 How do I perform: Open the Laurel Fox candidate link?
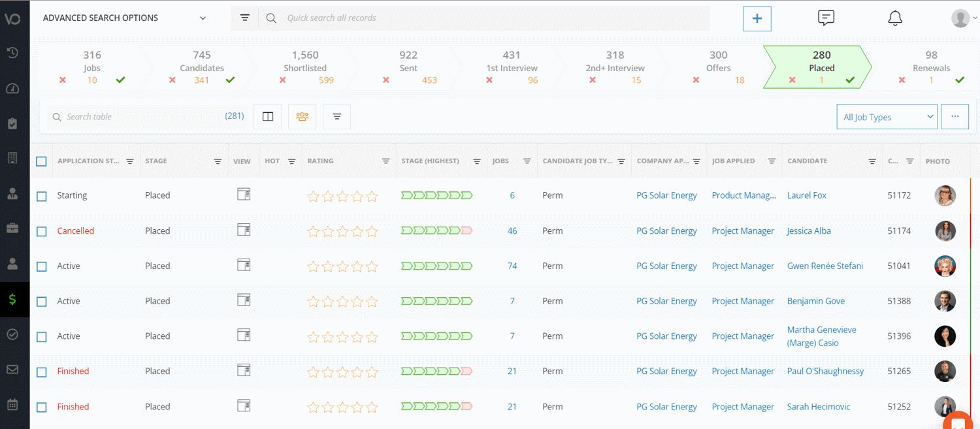click(807, 195)
